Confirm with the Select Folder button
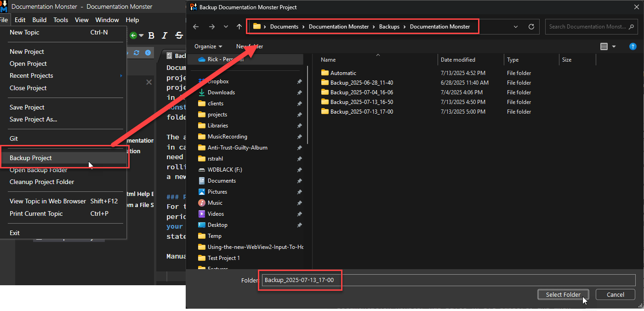This screenshot has height=311, width=644. coord(563,294)
